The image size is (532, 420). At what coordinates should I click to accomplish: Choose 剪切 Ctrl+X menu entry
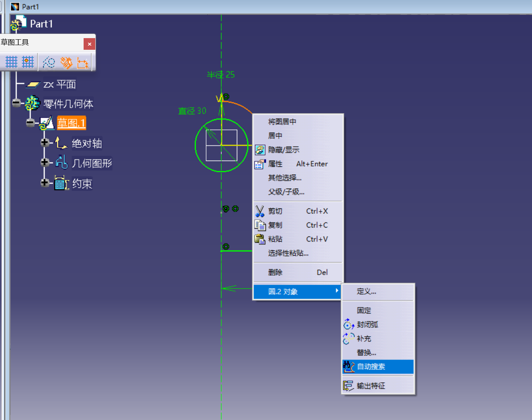click(298, 211)
